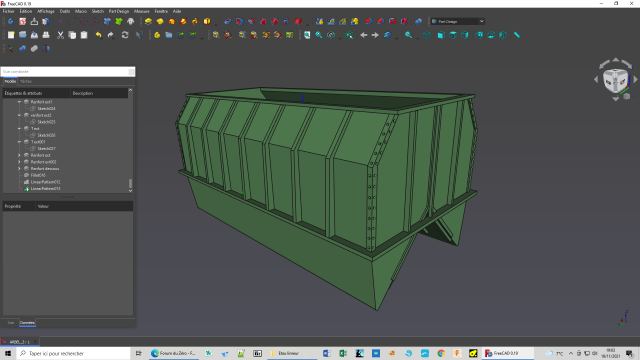Switch to the Tâches tab

[x=26, y=82]
